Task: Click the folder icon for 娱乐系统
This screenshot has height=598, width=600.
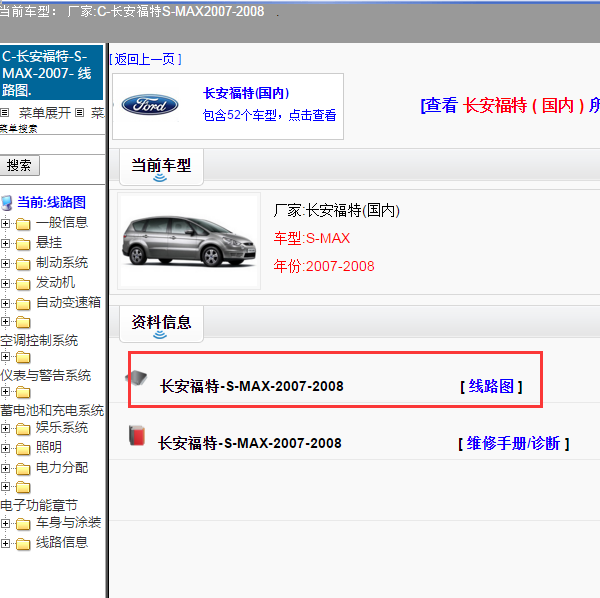Action: (x=23, y=429)
